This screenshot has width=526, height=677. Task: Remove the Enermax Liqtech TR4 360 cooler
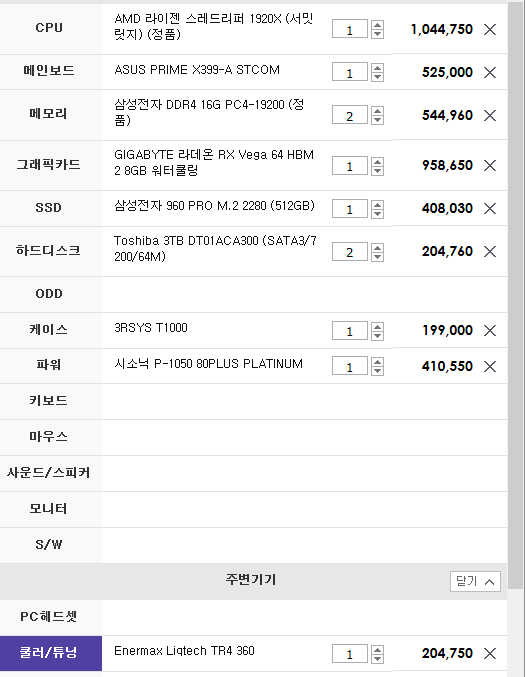[x=490, y=654]
